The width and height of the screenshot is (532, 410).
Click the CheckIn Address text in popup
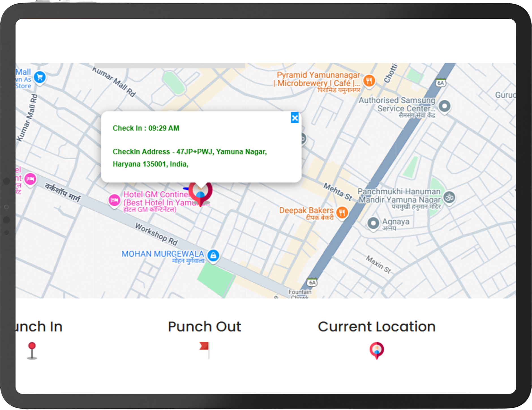190,158
